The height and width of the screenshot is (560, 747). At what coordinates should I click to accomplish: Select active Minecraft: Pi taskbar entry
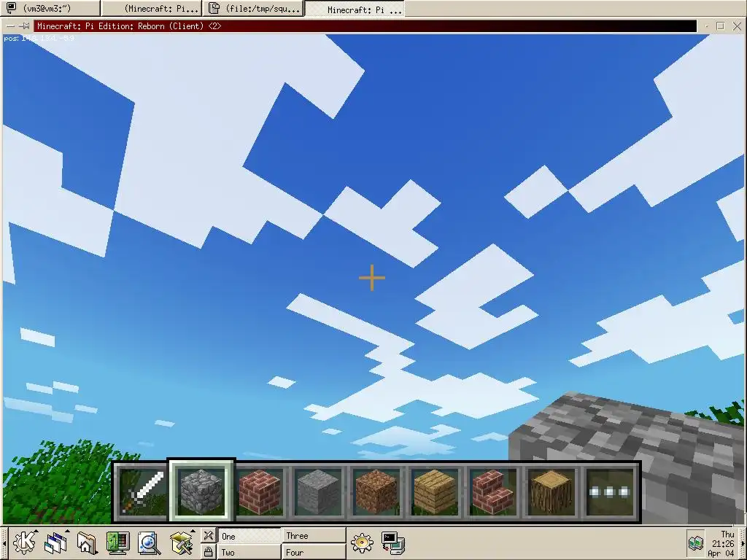click(x=355, y=9)
